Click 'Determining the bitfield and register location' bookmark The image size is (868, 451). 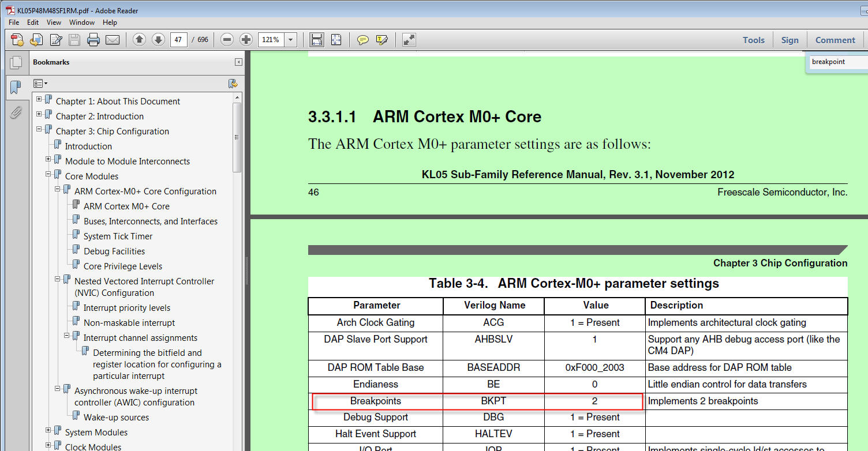click(x=157, y=364)
